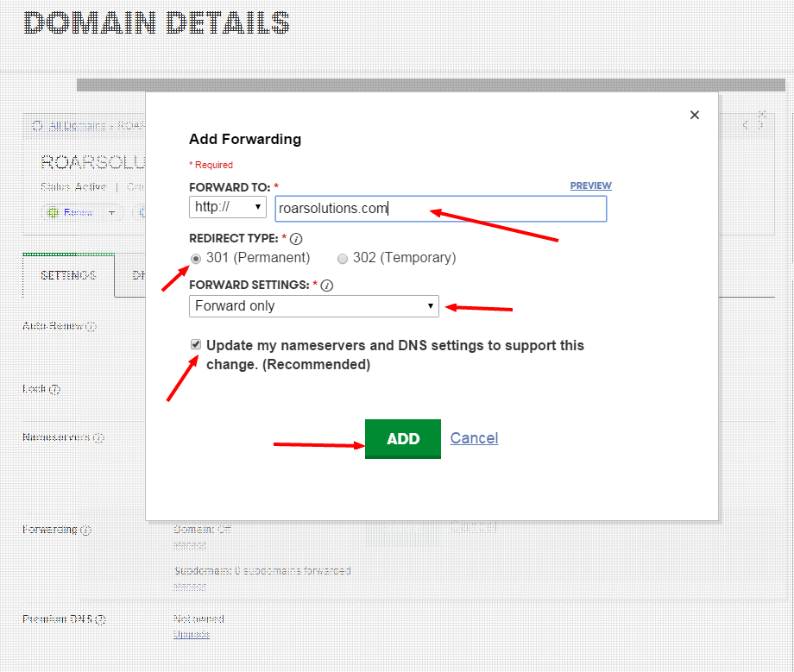Click the Forward Settings info icon

[x=327, y=286]
